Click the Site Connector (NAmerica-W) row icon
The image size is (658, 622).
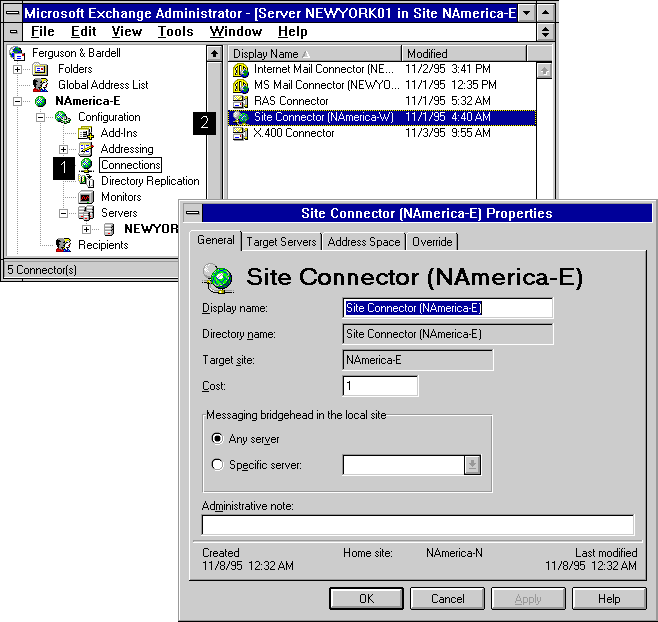240,118
